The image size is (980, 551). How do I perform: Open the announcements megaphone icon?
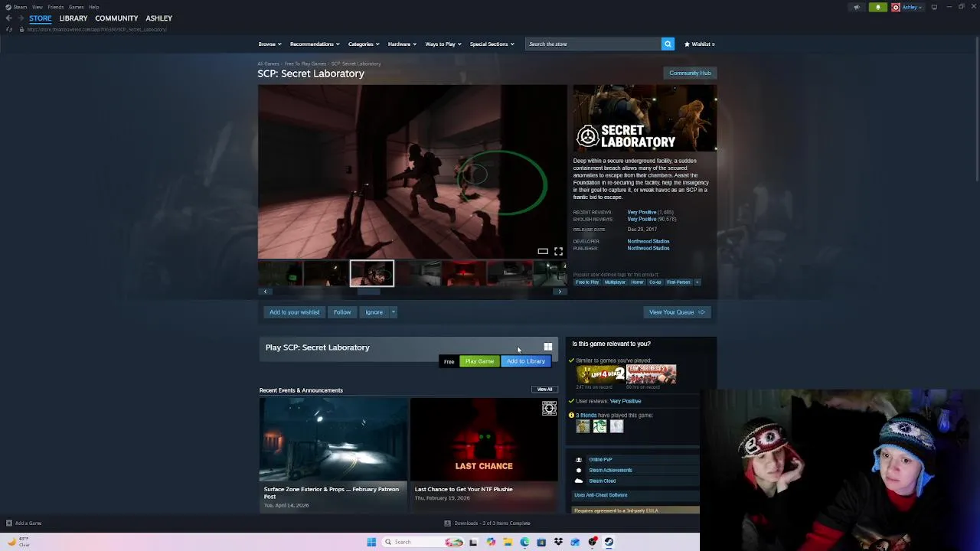point(857,7)
